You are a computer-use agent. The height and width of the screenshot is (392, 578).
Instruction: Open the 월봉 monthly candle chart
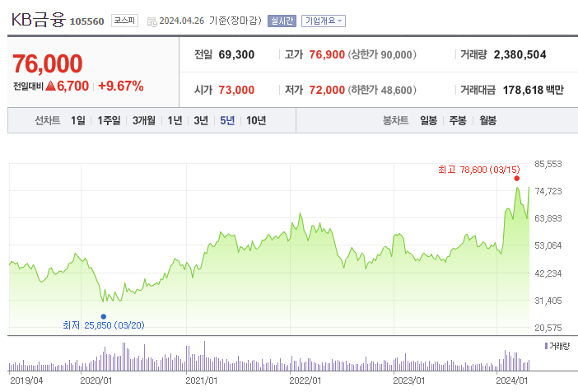pyautogui.click(x=487, y=120)
